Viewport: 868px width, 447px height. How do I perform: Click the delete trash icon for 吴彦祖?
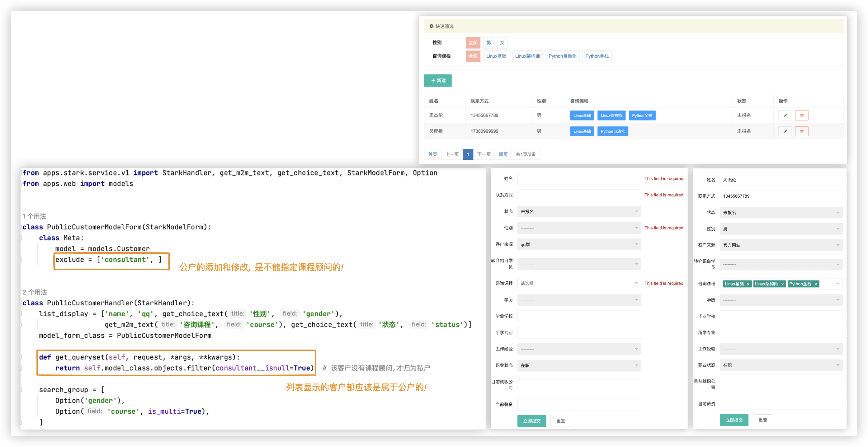click(x=802, y=131)
